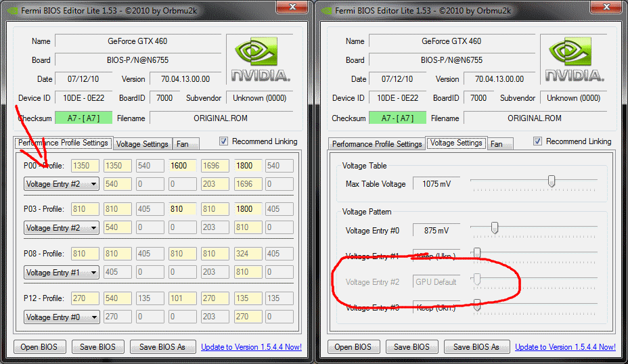628x364 pixels.
Task: Click Name field GeForce GTX 460, right window
Action: coord(452,41)
